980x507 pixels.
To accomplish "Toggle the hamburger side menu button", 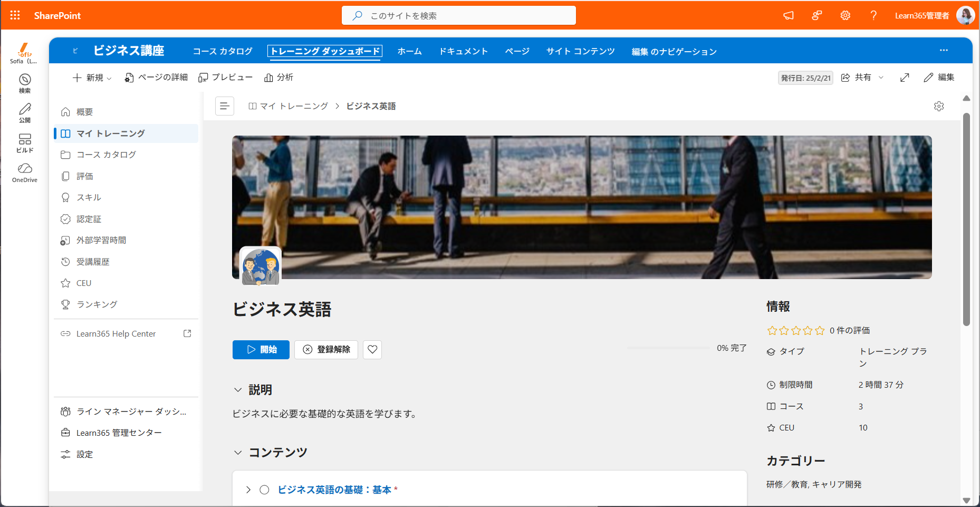I will click(x=225, y=106).
